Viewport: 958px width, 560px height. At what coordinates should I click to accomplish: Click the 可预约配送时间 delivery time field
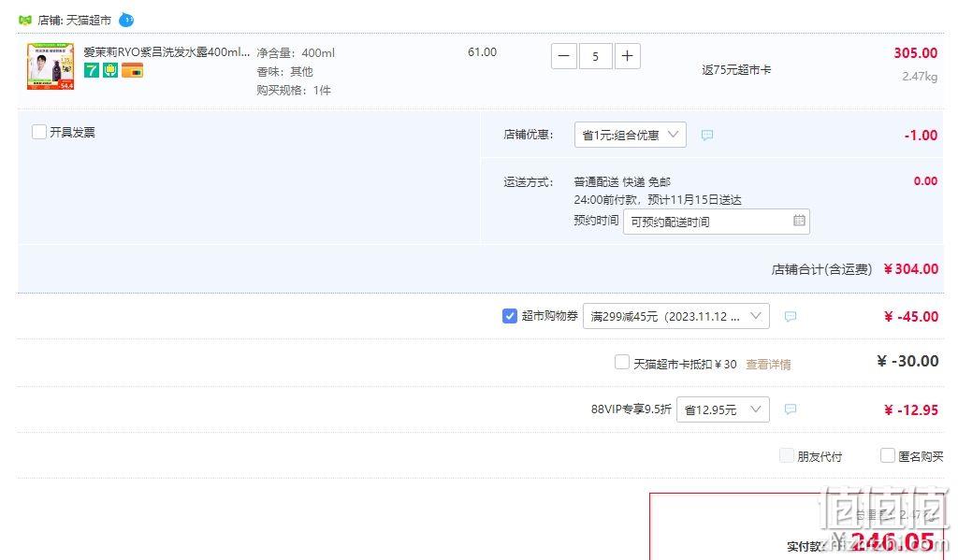click(716, 222)
